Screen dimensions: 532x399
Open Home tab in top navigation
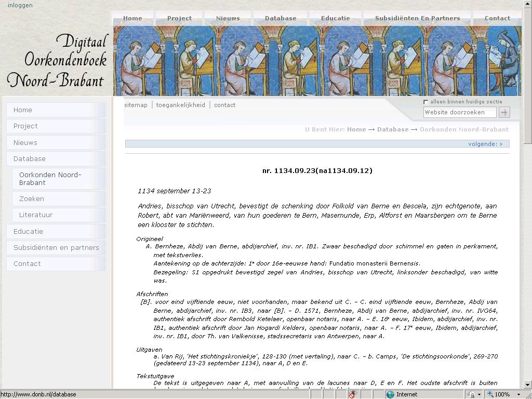(x=132, y=18)
